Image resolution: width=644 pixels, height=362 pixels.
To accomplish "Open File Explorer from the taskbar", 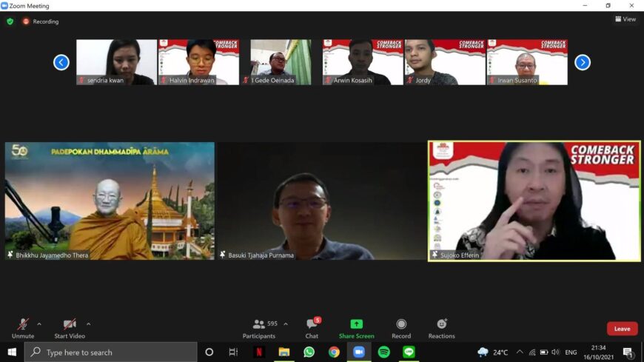I will 284,352.
